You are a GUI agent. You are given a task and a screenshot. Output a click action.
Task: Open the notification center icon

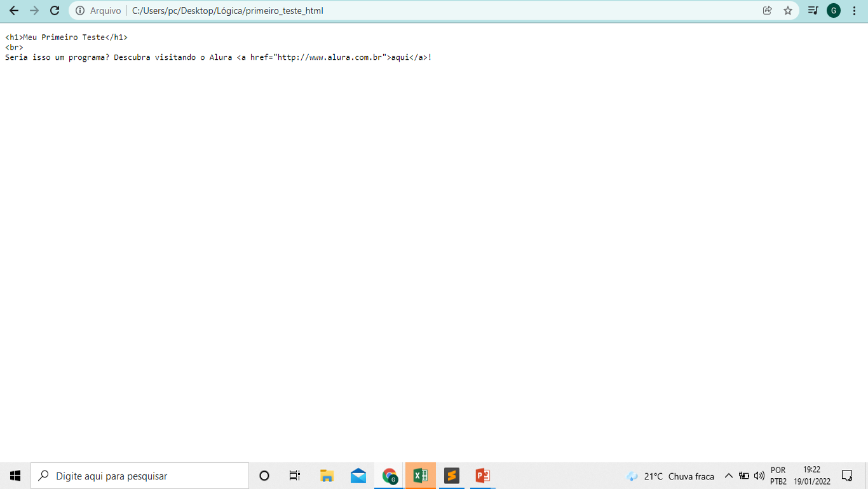[x=847, y=476]
